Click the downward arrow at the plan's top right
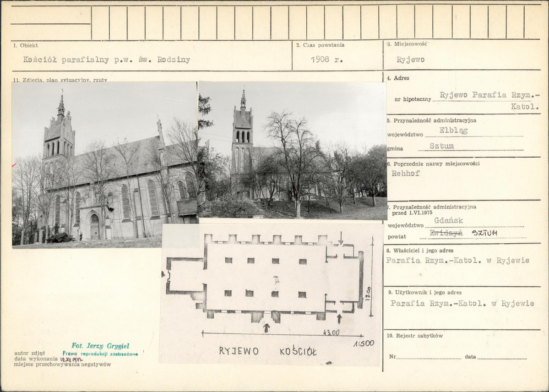Image resolution: width=549 pixels, height=392 pixels. pyautogui.click(x=341, y=238)
